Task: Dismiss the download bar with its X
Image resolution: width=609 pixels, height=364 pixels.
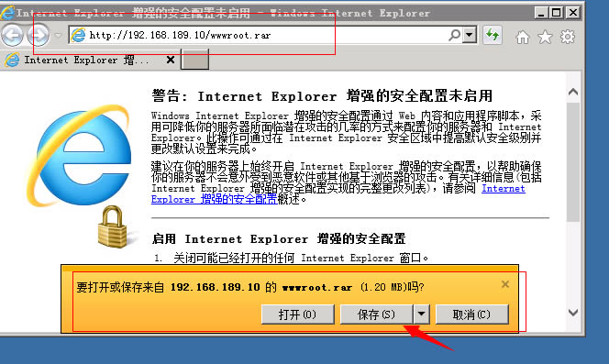Action: pyautogui.click(x=505, y=284)
